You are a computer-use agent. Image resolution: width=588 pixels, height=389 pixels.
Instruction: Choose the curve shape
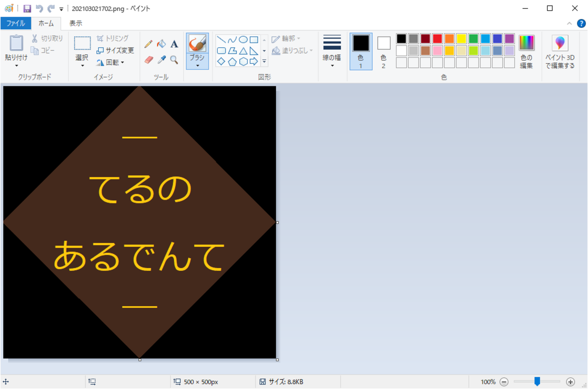click(232, 40)
